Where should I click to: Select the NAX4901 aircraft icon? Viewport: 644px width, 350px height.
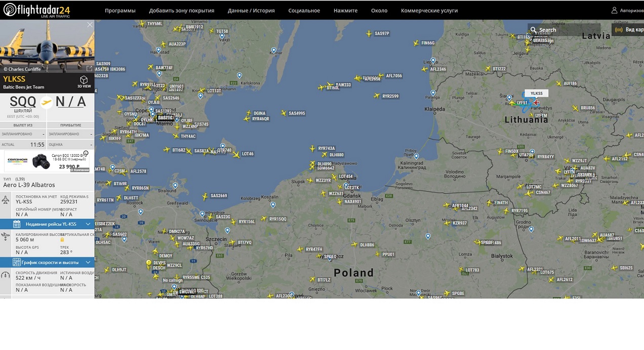339,201
